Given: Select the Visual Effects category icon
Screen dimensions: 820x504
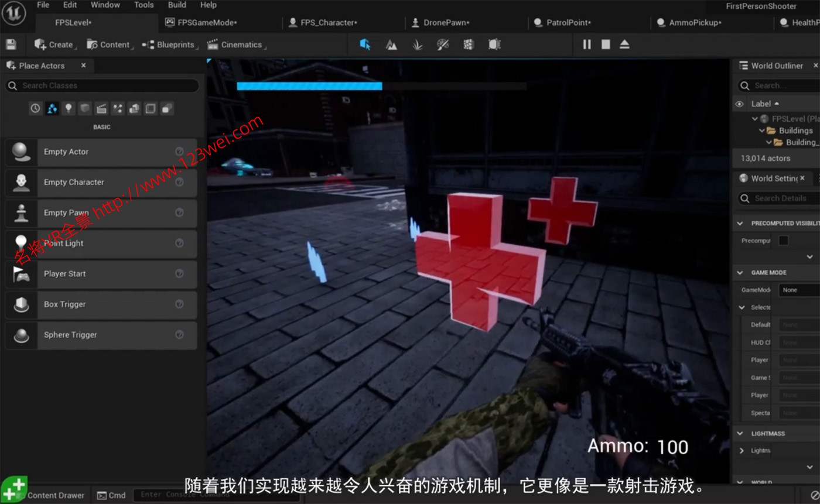Looking at the screenshot, I should point(117,108).
